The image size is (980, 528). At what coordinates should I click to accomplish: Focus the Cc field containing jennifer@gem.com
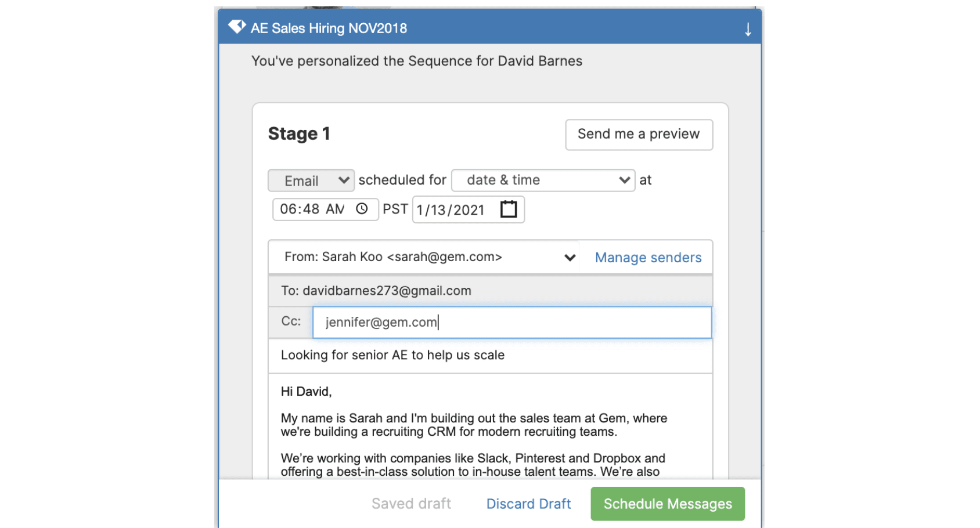click(x=511, y=323)
